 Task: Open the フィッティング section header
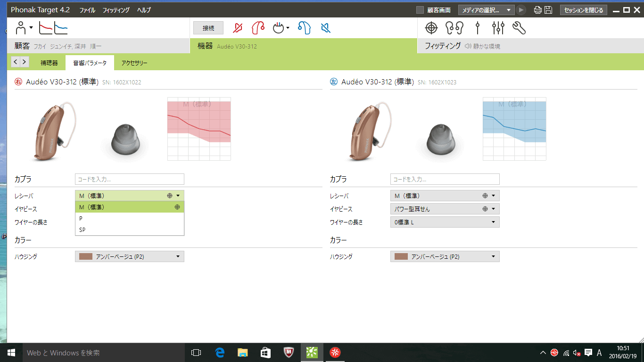(x=531, y=46)
